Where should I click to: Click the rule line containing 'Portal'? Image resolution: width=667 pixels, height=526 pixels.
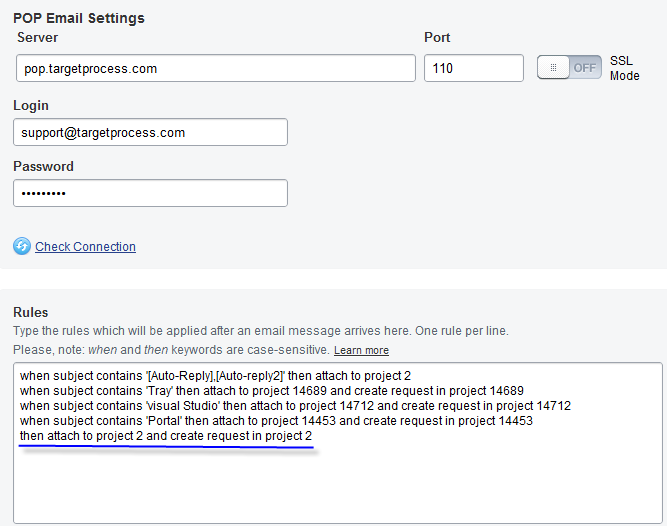(276, 421)
